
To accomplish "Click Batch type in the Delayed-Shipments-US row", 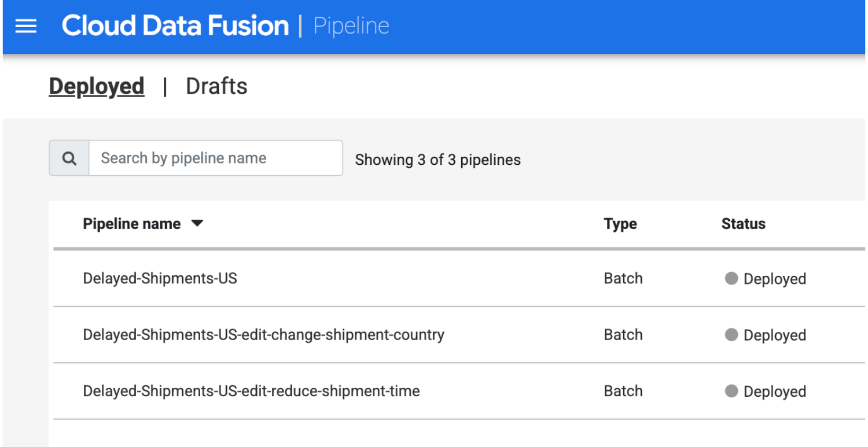I will pos(623,279).
